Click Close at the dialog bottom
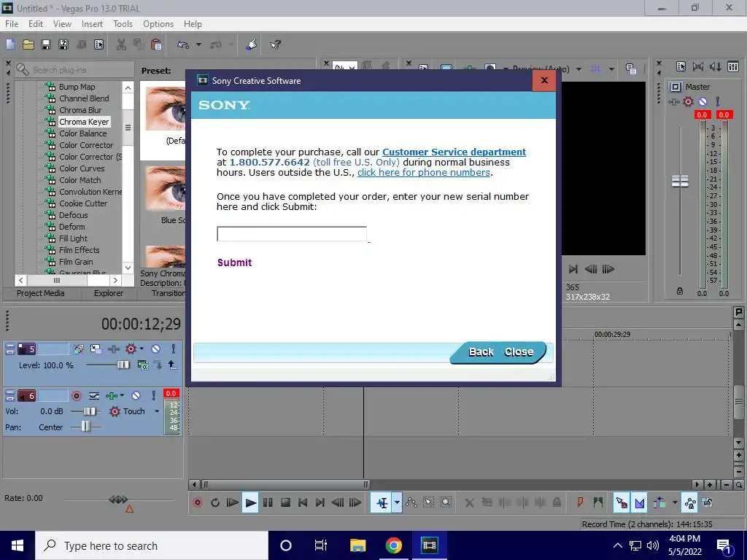The width and height of the screenshot is (747, 560). (519, 352)
